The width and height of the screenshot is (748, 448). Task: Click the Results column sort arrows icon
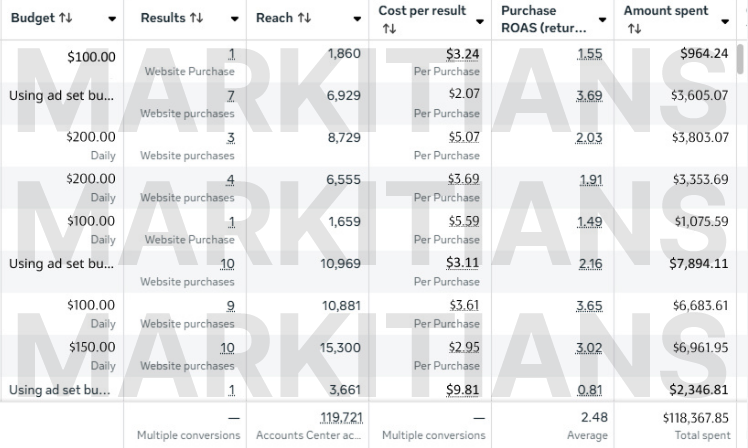point(196,19)
